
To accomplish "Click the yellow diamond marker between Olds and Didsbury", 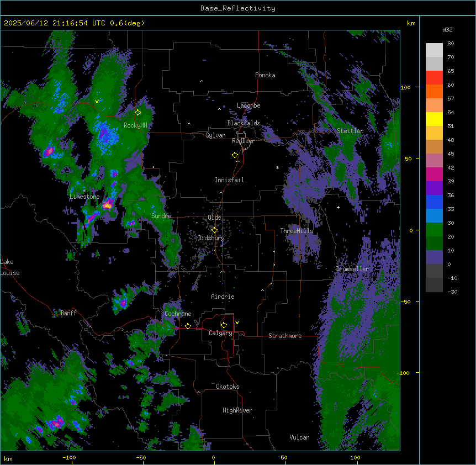I will click(x=214, y=230).
